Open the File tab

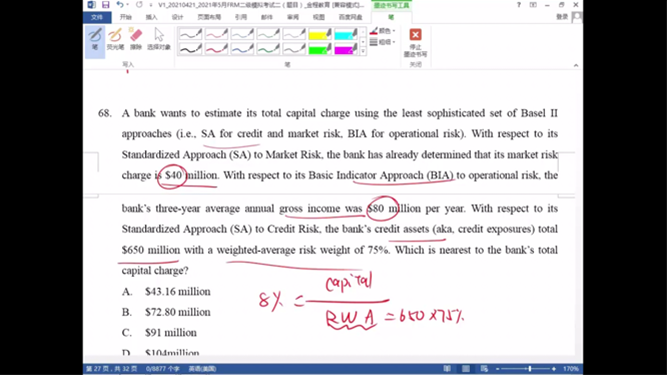pos(97,17)
